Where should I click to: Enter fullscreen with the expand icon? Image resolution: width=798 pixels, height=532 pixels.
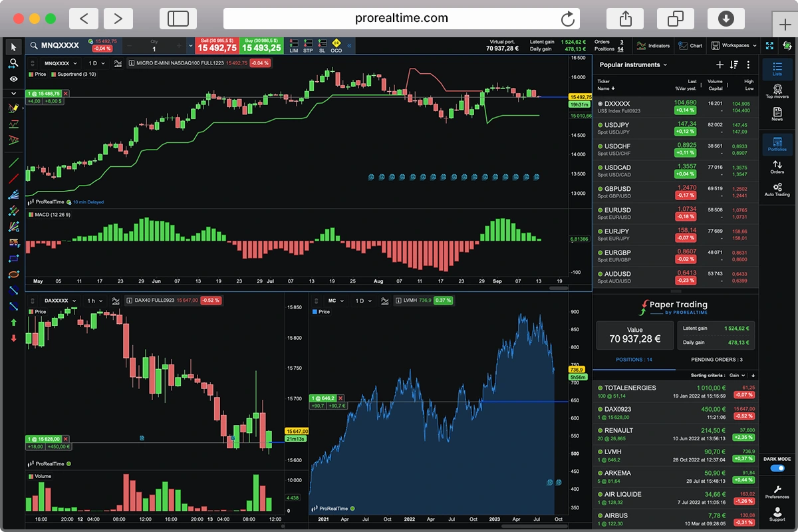(769, 46)
